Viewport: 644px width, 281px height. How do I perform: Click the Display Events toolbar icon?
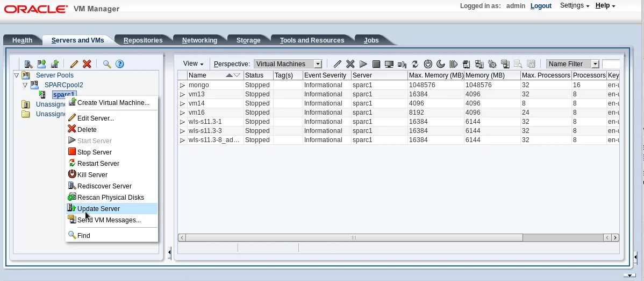518,64
